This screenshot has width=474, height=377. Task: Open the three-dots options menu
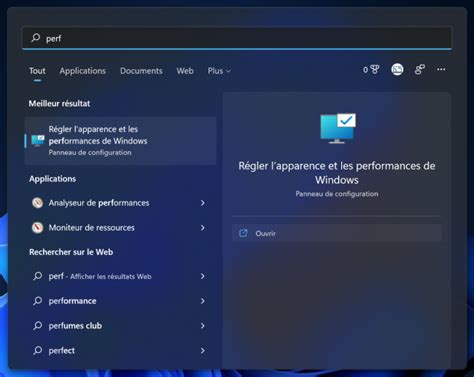pos(441,69)
